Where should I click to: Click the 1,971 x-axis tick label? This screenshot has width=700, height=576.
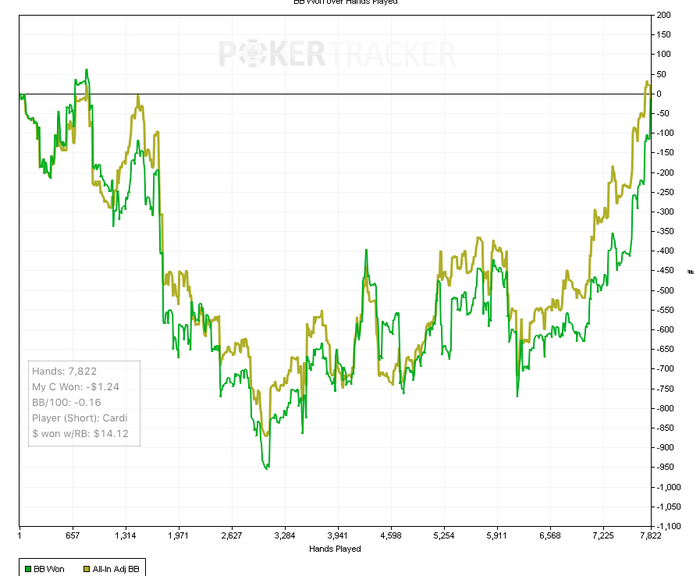point(178,535)
